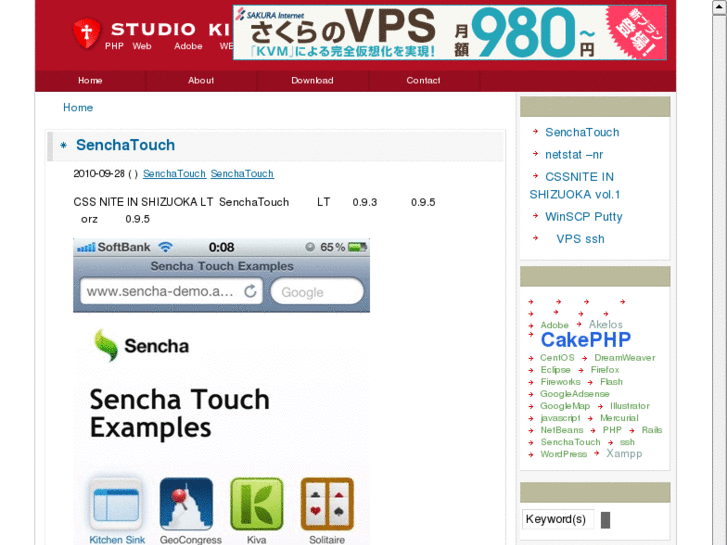Open the Kitchen Sink example icon
This screenshot has width=727, height=545.
pos(116,504)
